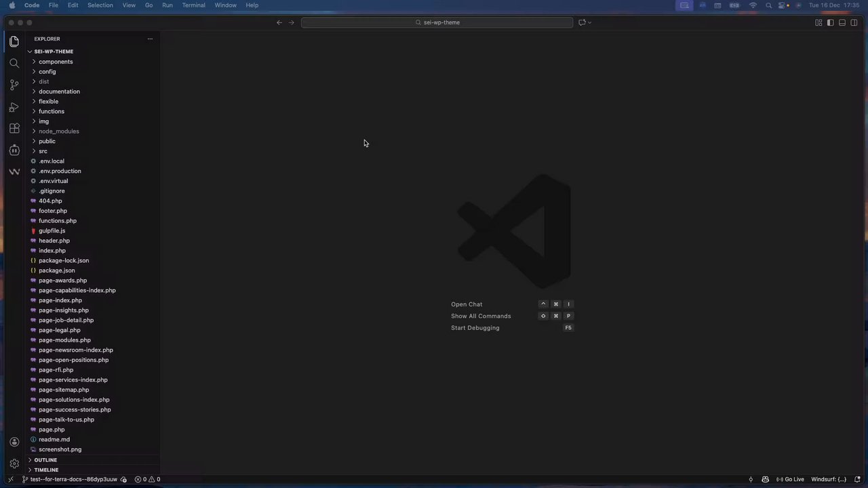Open the Run and Debug view
This screenshot has height=488, width=868.
(x=14, y=106)
